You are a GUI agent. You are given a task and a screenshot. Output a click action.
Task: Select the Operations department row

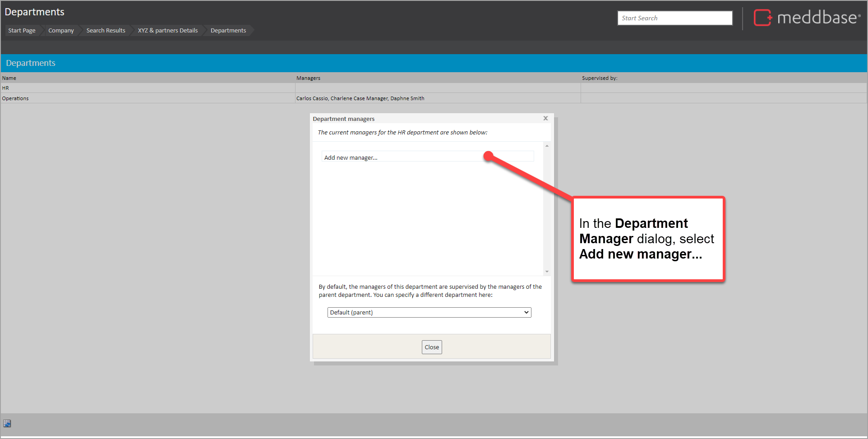(x=15, y=98)
